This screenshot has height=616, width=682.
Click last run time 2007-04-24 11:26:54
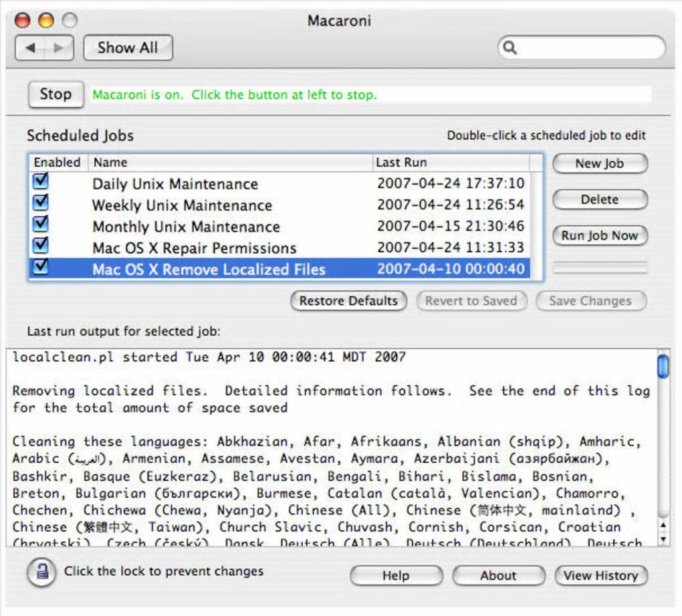click(x=451, y=205)
